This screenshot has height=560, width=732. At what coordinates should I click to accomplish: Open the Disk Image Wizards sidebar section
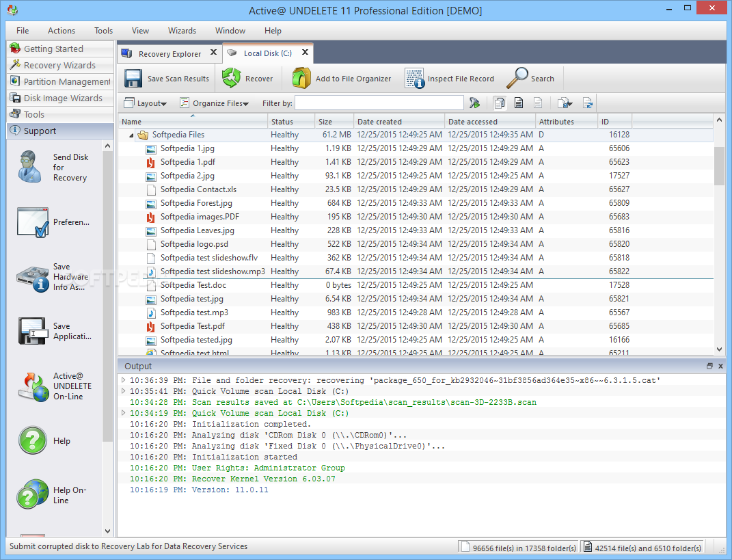tap(60, 98)
